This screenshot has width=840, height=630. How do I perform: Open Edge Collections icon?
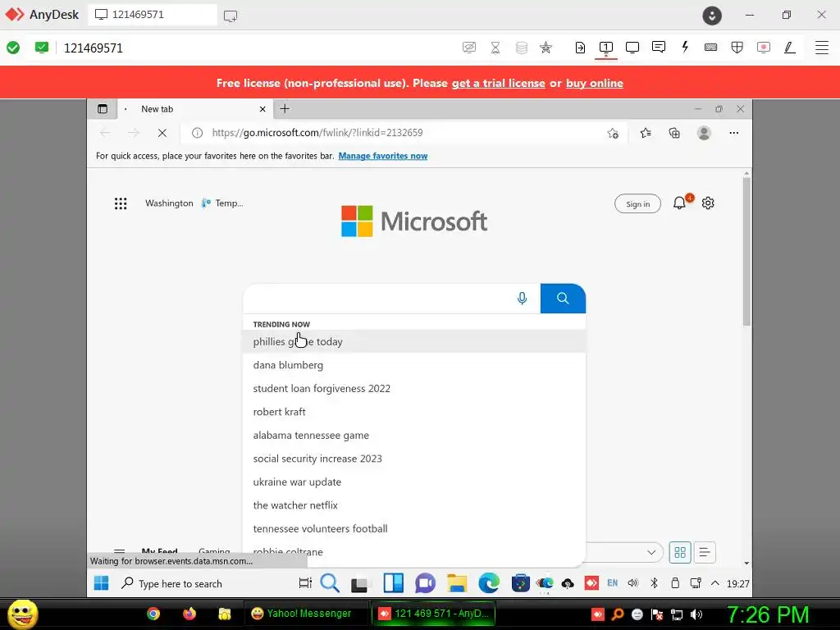point(674,132)
